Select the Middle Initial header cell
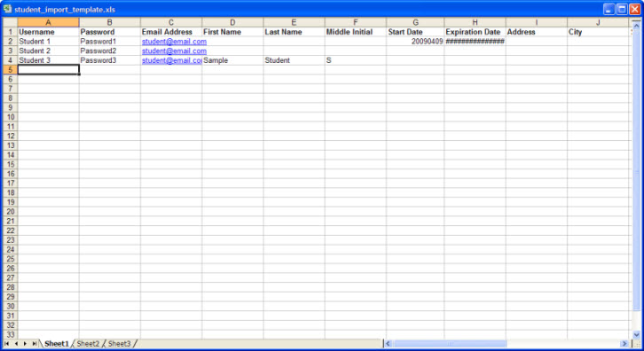This screenshot has height=351, width=644. [356, 32]
